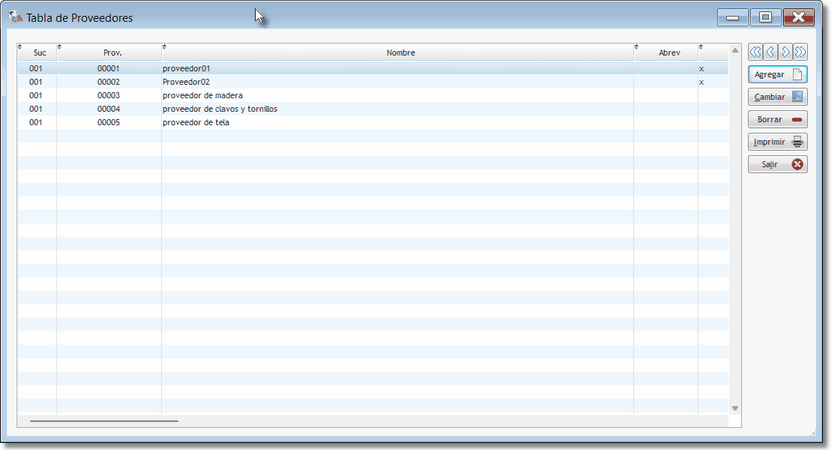This screenshot has height=452, width=832.
Task: Select row proveedor01
Action: (372, 68)
